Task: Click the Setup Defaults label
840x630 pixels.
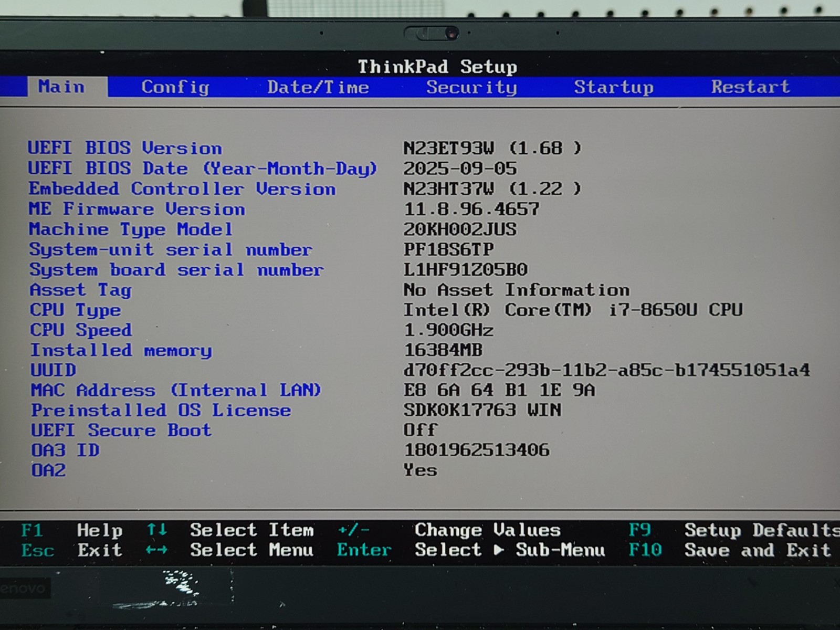Action: pos(762,530)
